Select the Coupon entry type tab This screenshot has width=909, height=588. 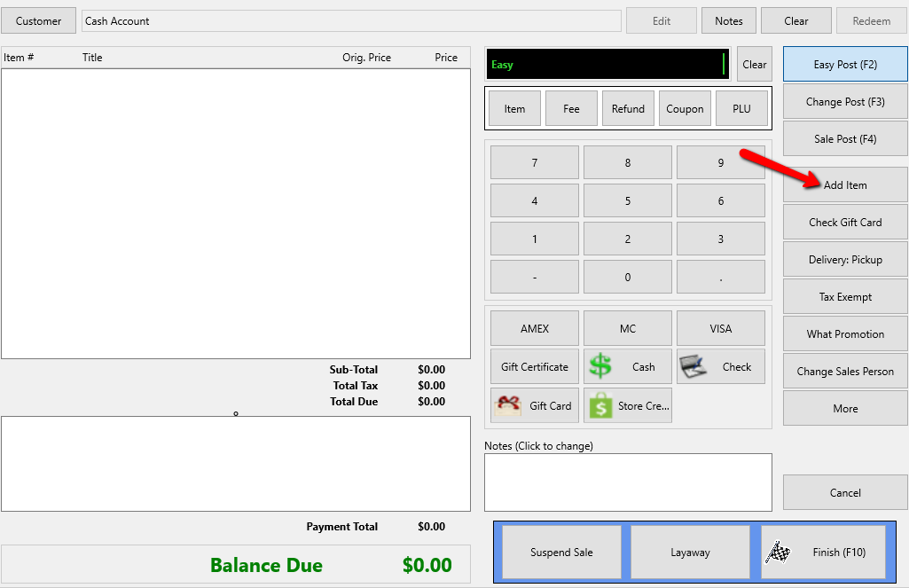[685, 108]
